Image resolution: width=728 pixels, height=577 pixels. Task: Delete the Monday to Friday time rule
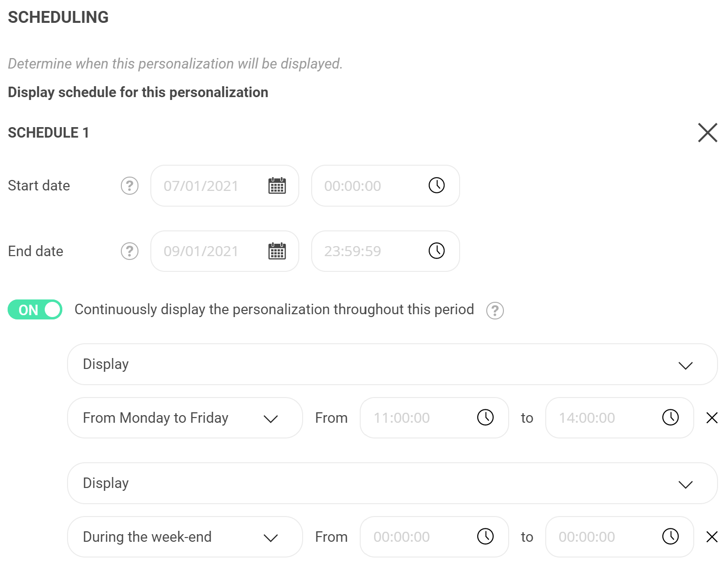click(712, 418)
